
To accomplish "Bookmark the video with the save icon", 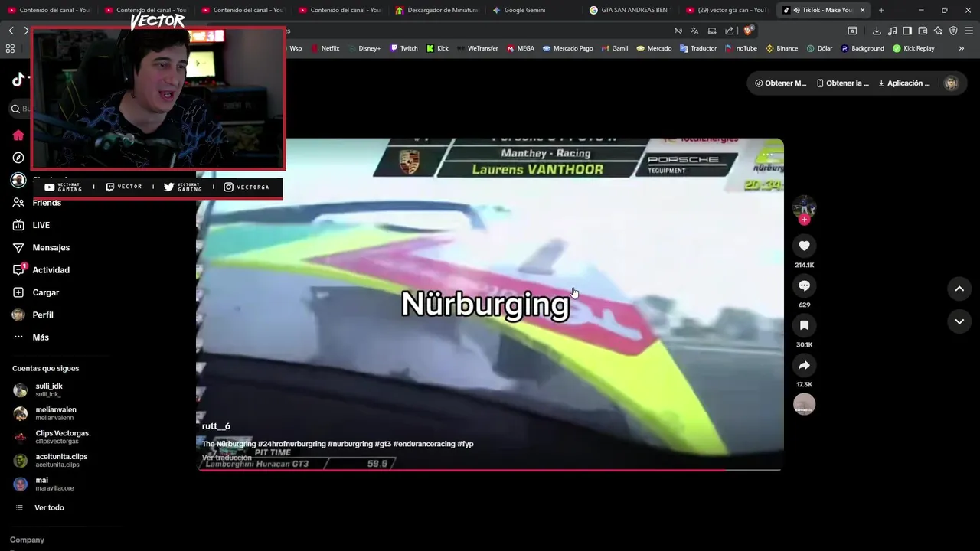I will click(804, 325).
